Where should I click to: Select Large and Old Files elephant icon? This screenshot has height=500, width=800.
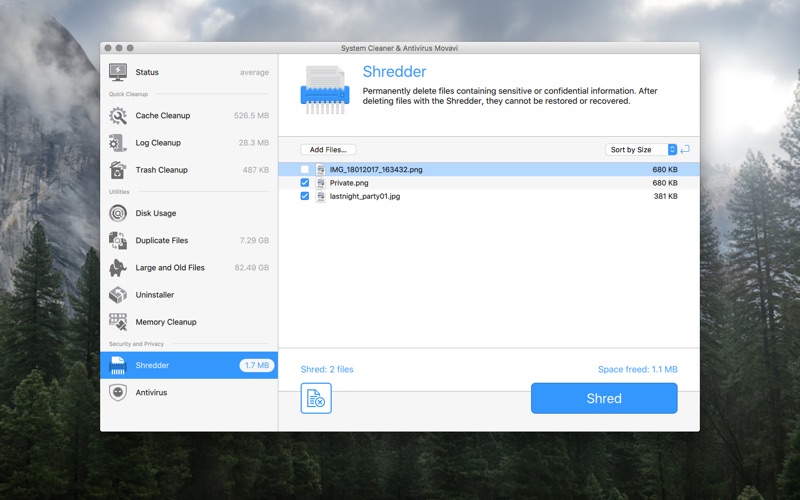point(118,268)
